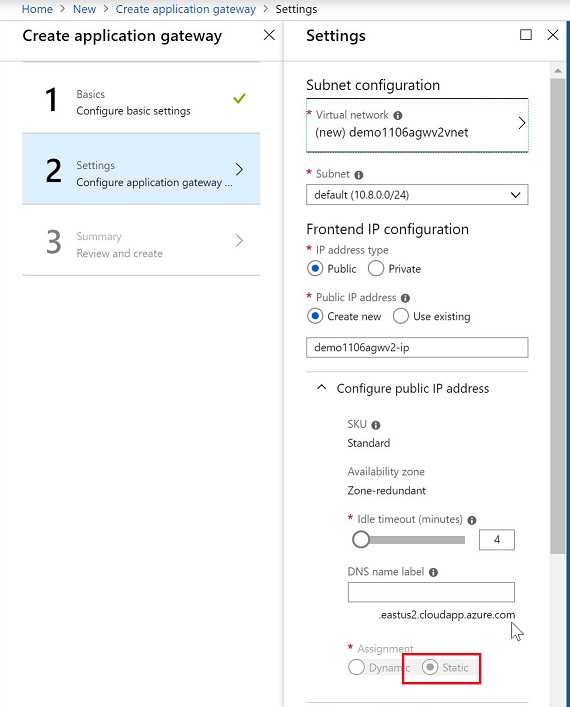Click the Virtual network info icon
Viewport: 570px width, 707px height.
397,115
